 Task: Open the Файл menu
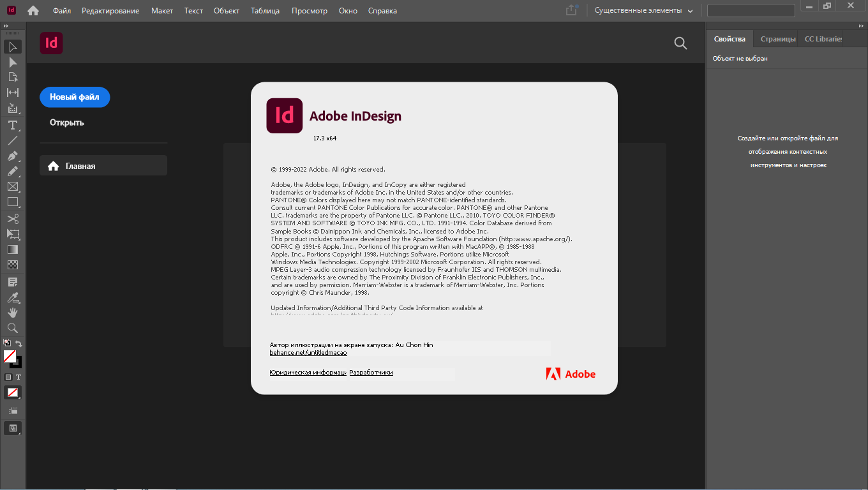(x=62, y=11)
